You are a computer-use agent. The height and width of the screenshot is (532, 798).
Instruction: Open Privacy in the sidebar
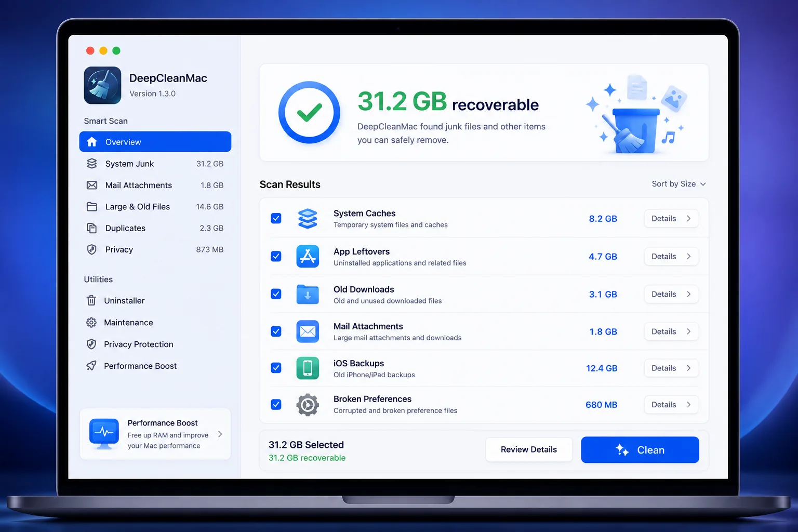155,249
